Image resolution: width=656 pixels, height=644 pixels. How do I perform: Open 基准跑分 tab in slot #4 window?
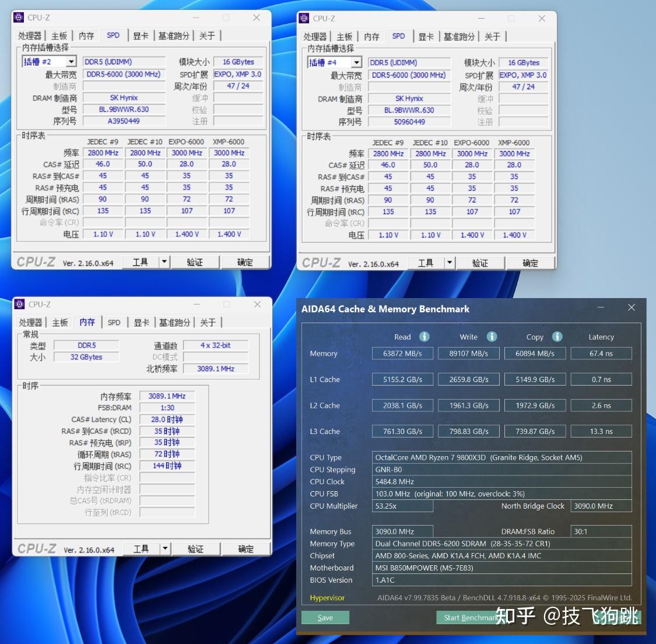[x=459, y=36]
